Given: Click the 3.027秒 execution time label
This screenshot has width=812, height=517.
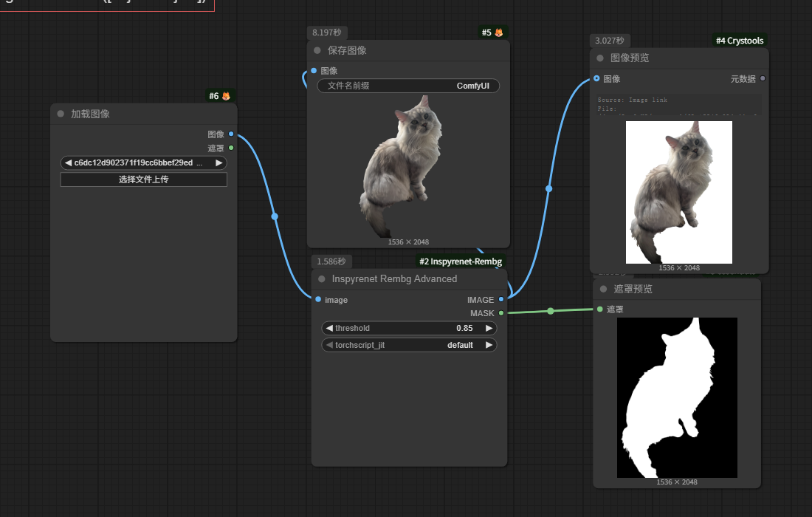Looking at the screenshot, I should pos(610,41).
